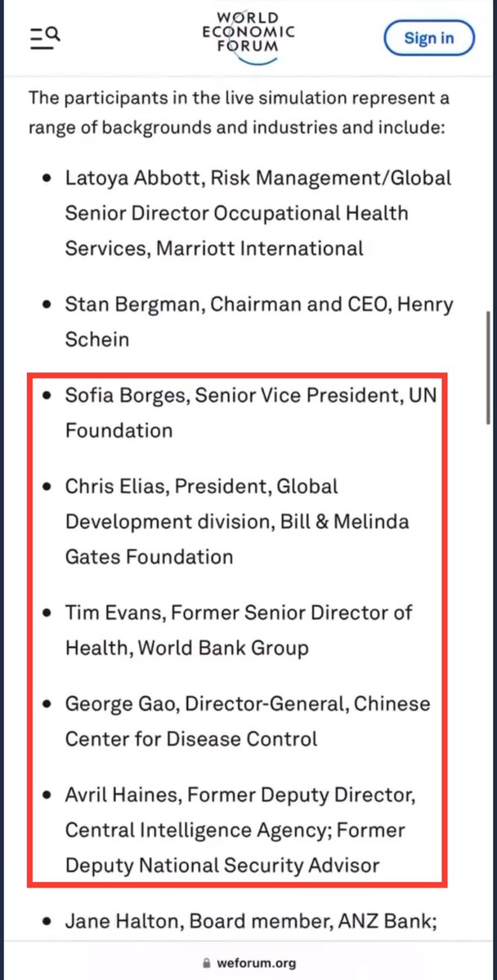Open the hamburger search menu icon
This screenshot has width=497, height=980.
[x=45, y=38]
